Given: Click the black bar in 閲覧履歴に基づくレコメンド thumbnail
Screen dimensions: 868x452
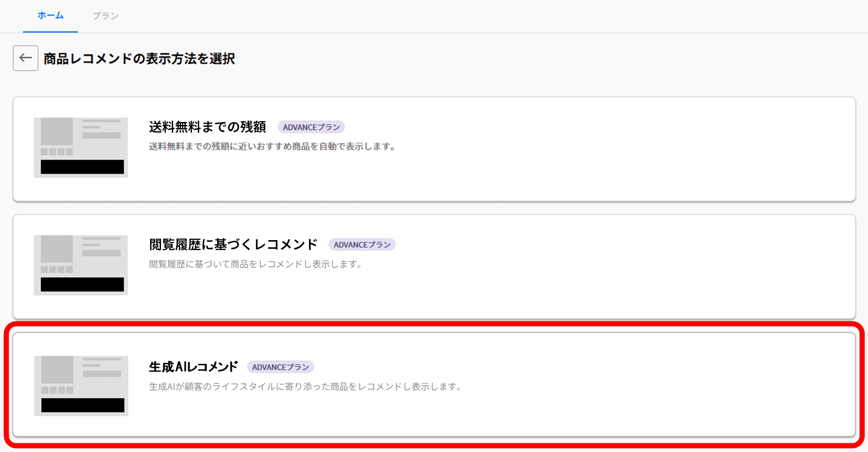Looking at the screenshot, I should pos(82,284).
